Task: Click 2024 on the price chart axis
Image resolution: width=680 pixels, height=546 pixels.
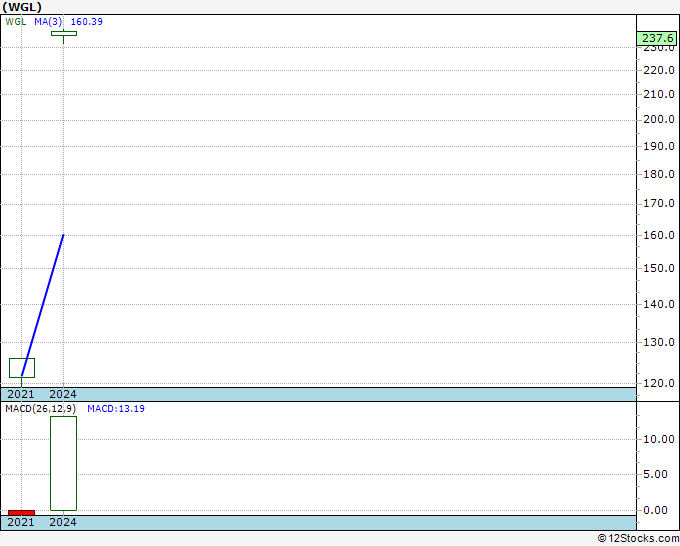Action: pyautogui.click(x=63, y=394)
